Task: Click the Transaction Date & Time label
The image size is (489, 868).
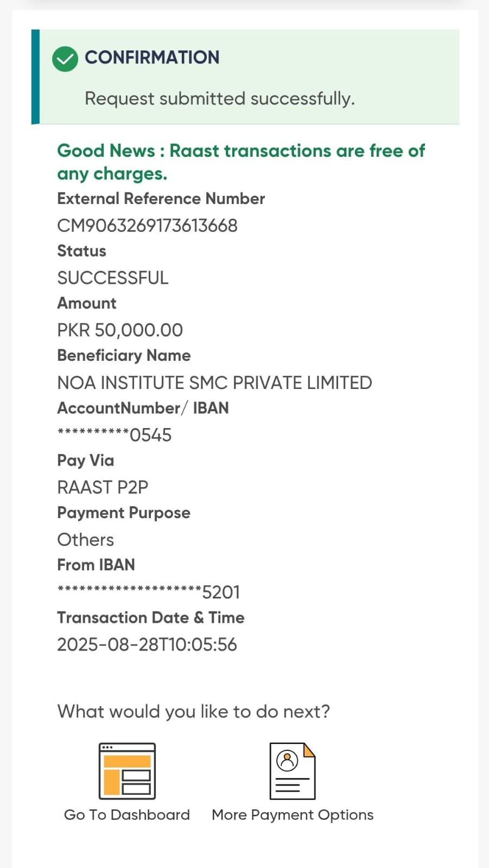Action: pos(151,617)
